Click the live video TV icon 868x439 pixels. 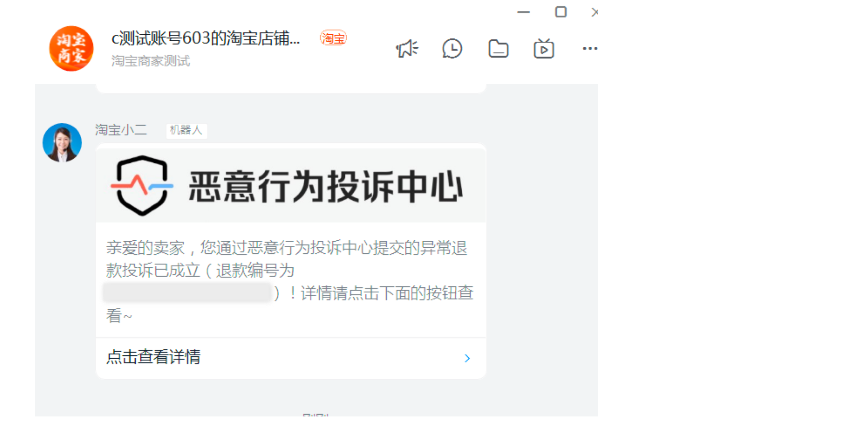pyautogui.click(x=544, y=49)
